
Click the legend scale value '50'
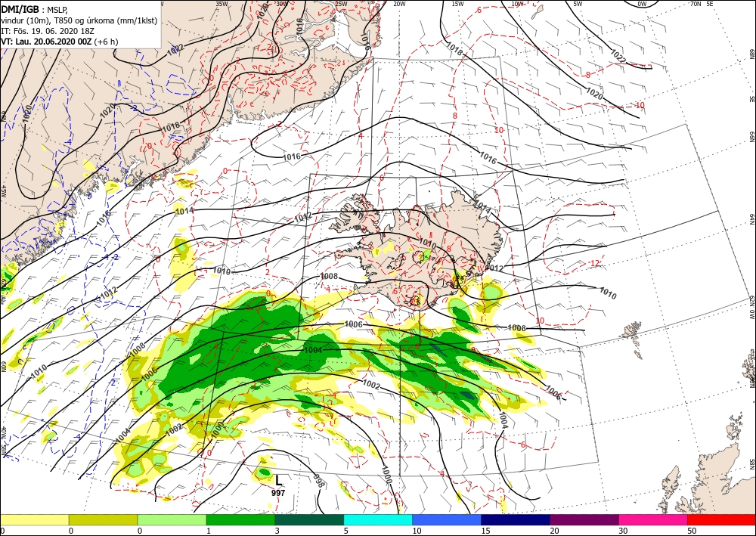pyautogui.click(x=692, y=531)
